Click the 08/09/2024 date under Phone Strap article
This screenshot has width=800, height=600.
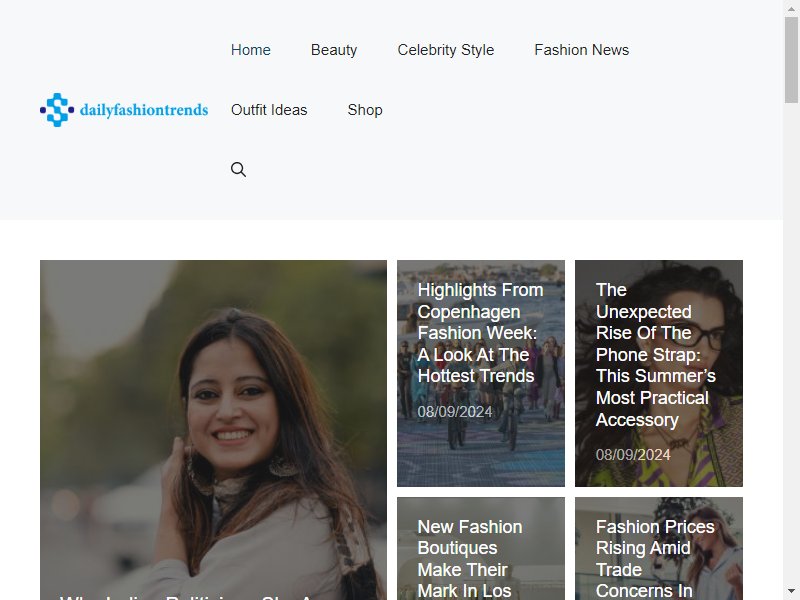[x=633, y=455]
